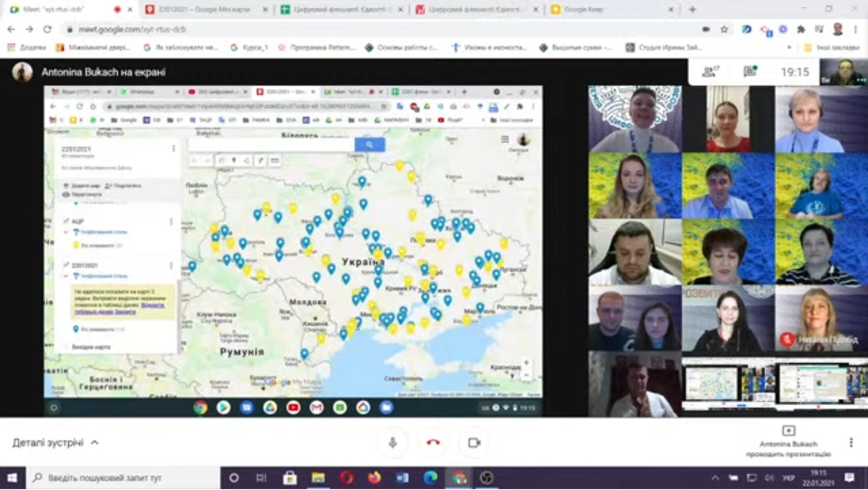Launch Firefox from the Windows taskbar
Screen dimensions: 868x490
[x=374, y=478]
